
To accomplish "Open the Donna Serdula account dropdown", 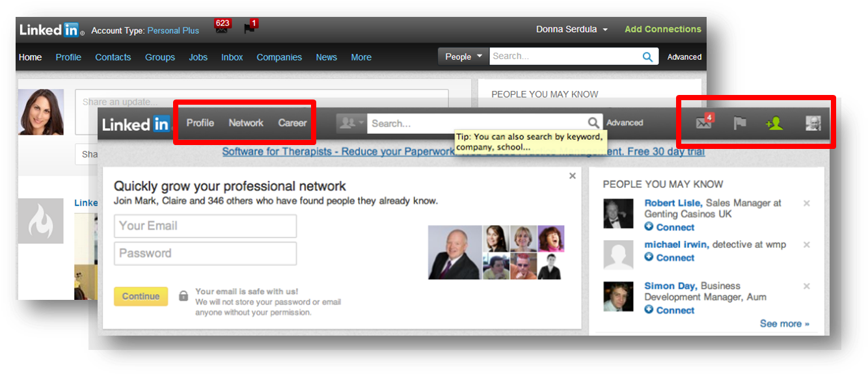I will click(572, 29).
